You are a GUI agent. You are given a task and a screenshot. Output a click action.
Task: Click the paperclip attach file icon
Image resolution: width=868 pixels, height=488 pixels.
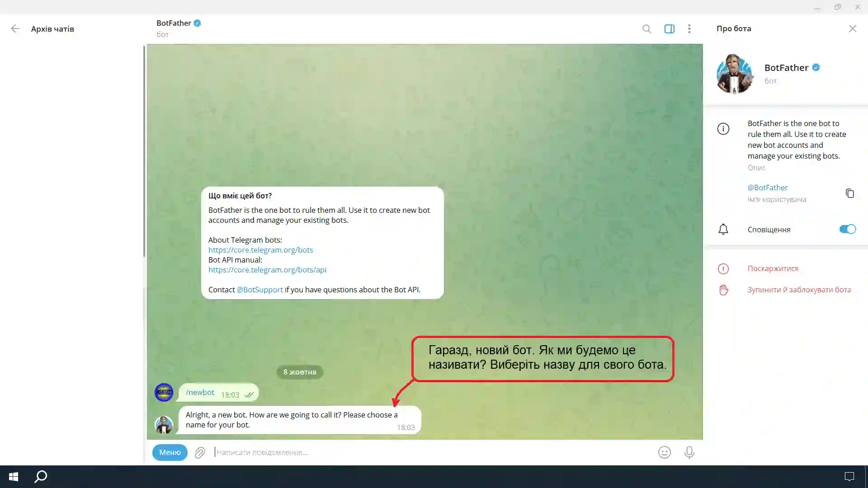[x=200, y=452]
